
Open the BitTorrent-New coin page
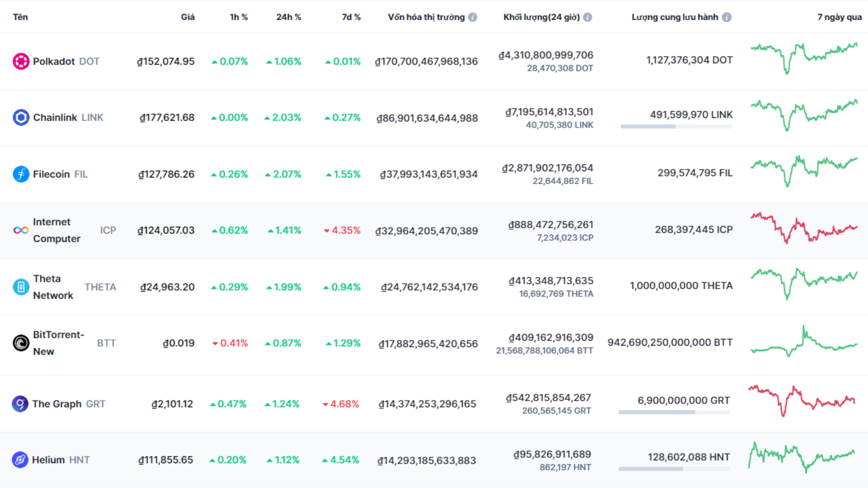(74, 343)
